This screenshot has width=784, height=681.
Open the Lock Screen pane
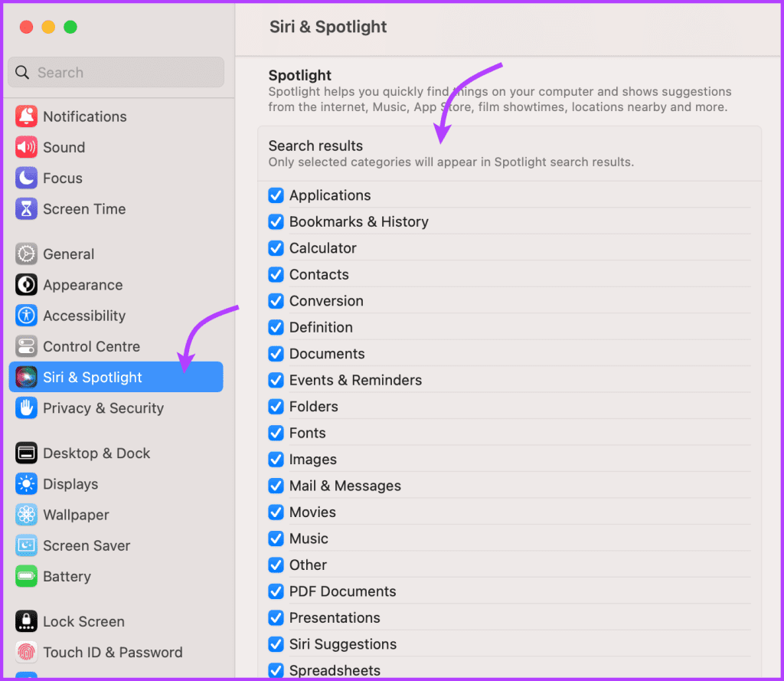(x=116, y=621)
